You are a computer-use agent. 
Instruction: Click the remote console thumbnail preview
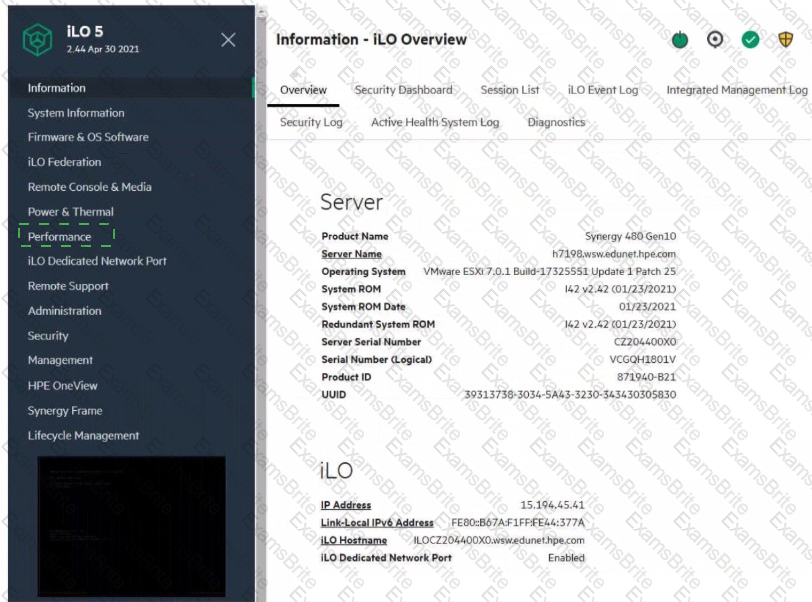[x=131, y=527]
